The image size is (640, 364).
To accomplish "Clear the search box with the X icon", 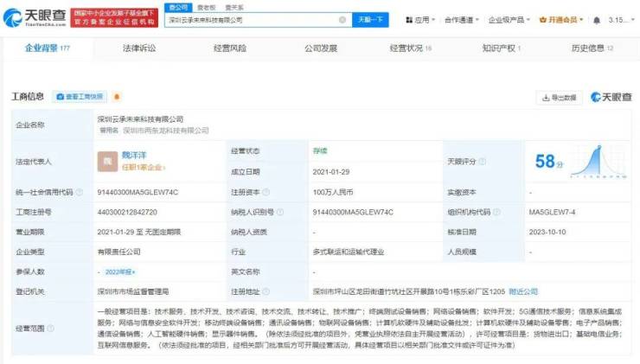I will click(x=342, y=19).
